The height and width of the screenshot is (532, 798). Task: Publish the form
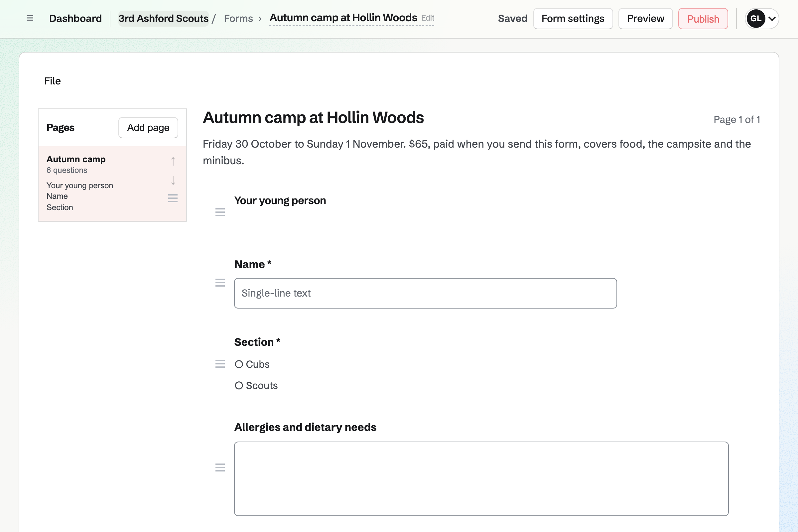[703, 19]
